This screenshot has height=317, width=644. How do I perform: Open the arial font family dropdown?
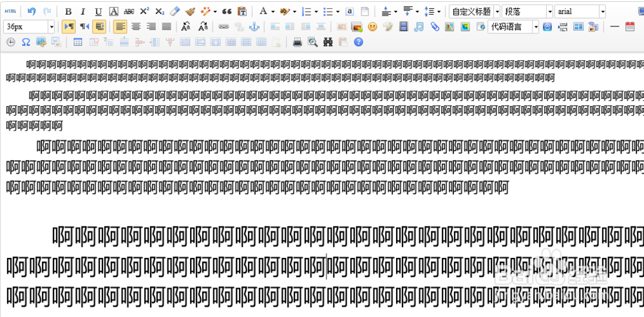[x=580, y=12]
